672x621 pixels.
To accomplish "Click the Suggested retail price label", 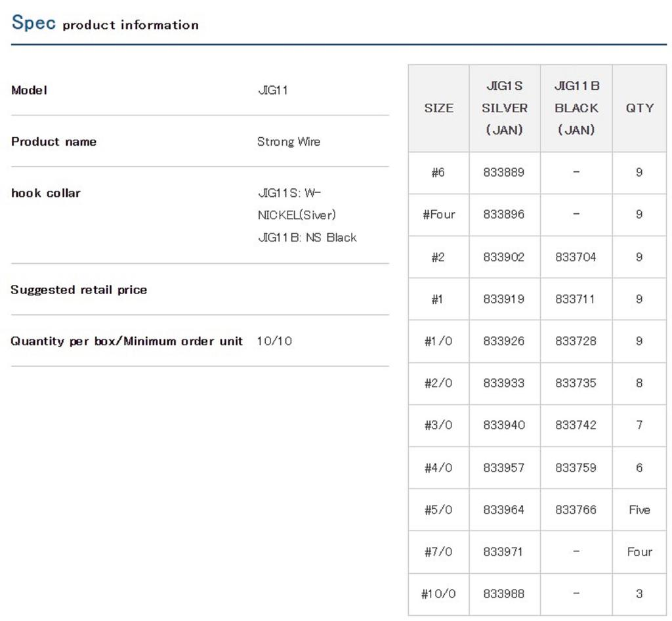I will (x=79, y=289).
